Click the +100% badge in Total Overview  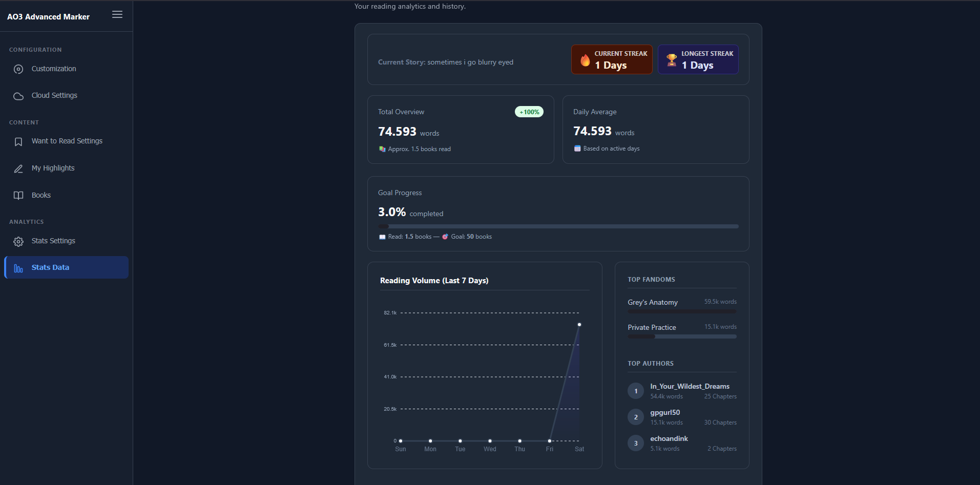(x=529, y=112)
